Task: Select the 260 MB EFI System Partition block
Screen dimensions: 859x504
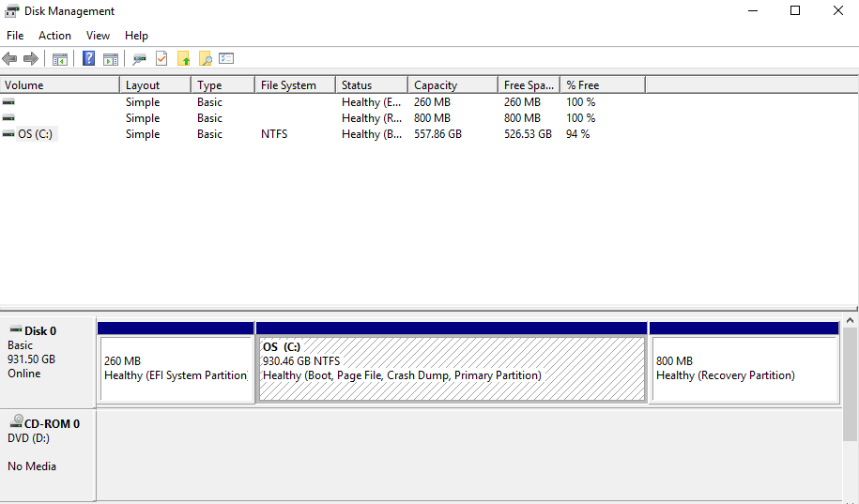Action: [176, 362]
